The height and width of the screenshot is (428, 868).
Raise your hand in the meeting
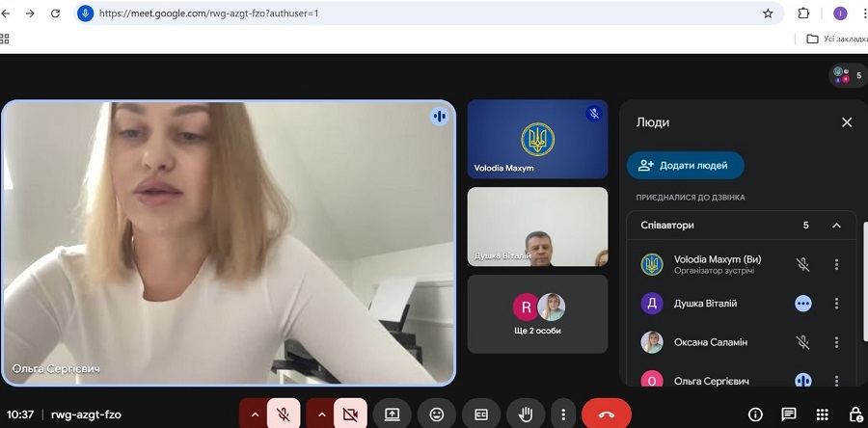pyautogui.click(x=526, y=414)
